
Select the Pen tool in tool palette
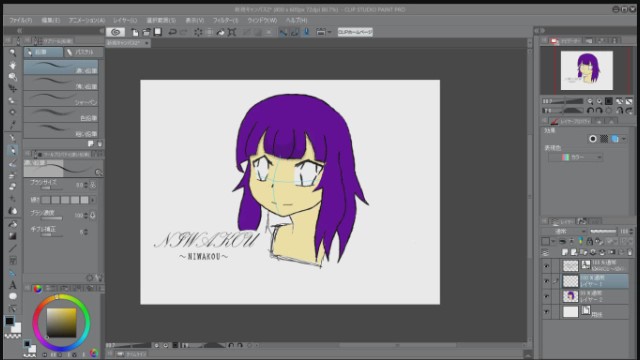point(13,138)
